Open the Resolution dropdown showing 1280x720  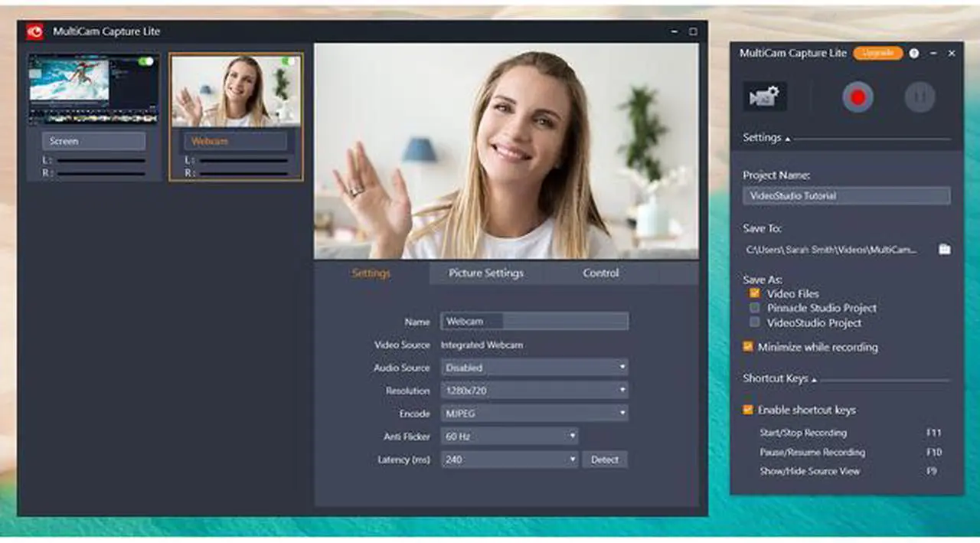pos(534,391)
